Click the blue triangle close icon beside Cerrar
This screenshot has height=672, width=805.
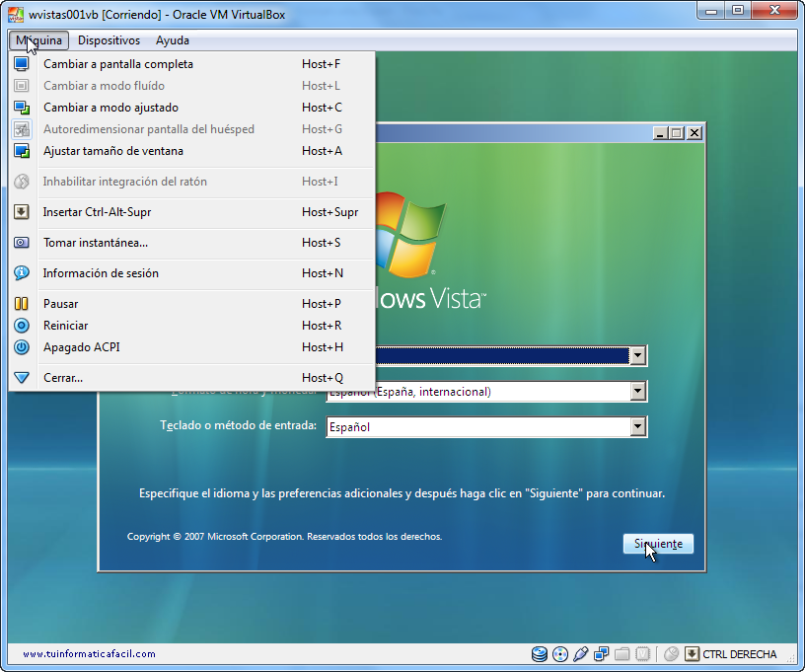point(21,378)
